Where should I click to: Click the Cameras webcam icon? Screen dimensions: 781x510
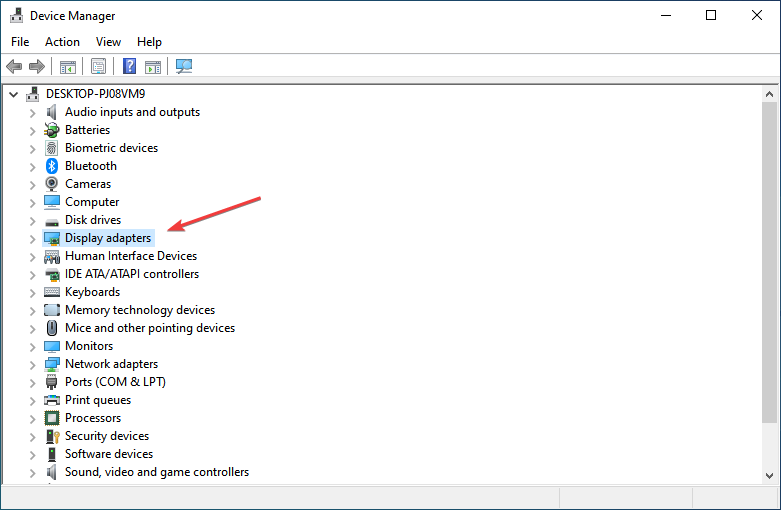pyautogui.click(x=52, y=184)
